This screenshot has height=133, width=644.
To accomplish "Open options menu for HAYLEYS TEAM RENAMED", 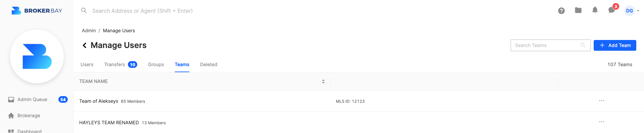I will 602,122.
